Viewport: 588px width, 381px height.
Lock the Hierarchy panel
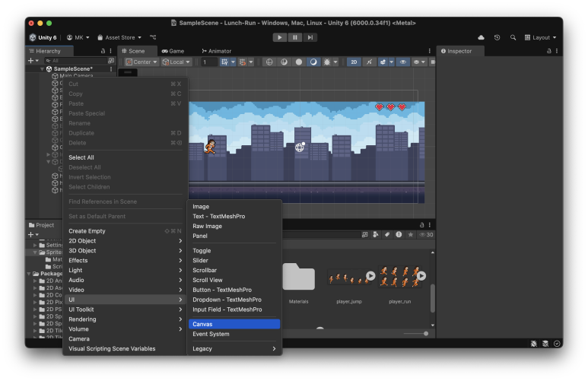(x=103, y=51)
